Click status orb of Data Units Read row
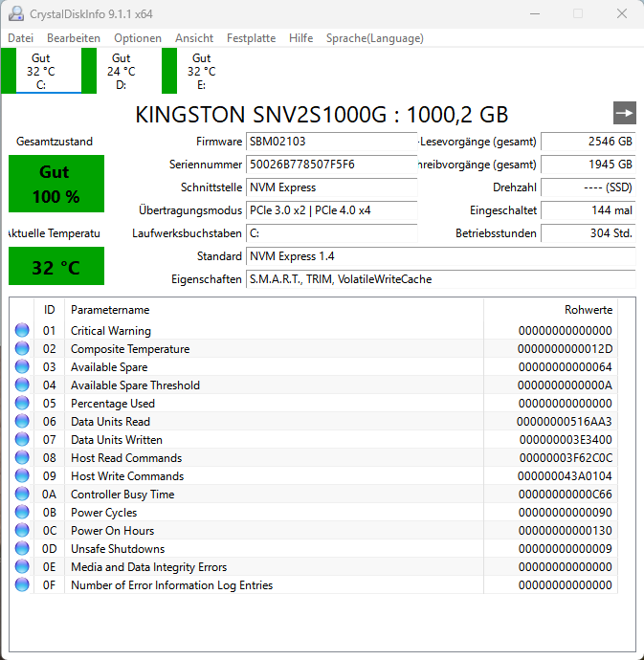Screen dimensions: 644x660 22,421
